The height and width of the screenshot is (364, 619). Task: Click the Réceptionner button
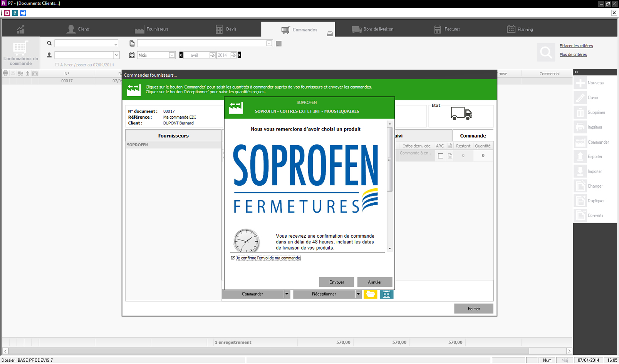324,294
